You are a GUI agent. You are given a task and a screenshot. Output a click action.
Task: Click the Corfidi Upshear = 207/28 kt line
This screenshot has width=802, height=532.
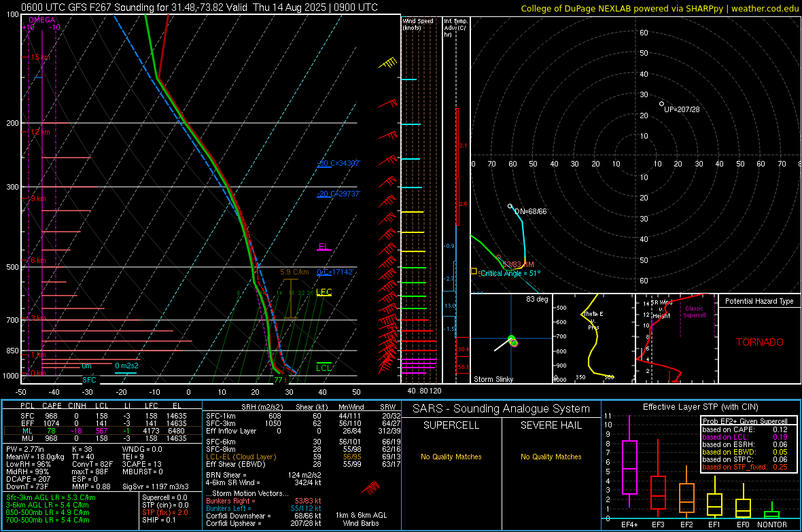click(x=264, y=523)
